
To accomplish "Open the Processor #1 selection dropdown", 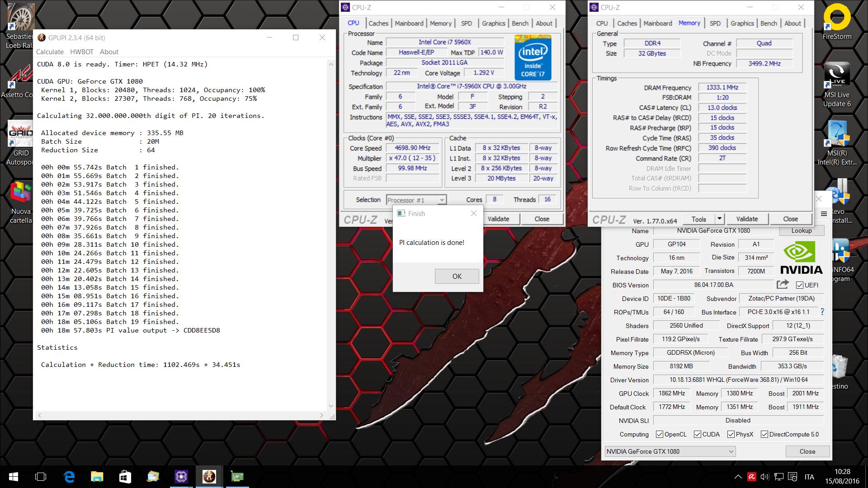I will (416, 200).
